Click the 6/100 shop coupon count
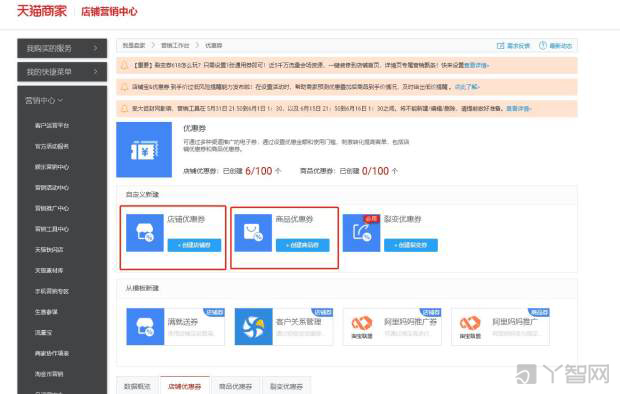 click(259, 171)
